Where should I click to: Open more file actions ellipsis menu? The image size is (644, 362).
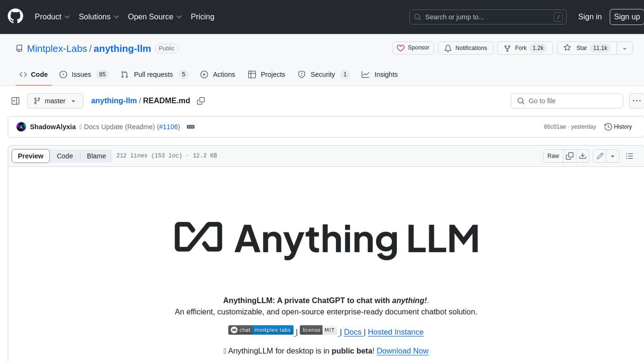click(x=636, y=101)
